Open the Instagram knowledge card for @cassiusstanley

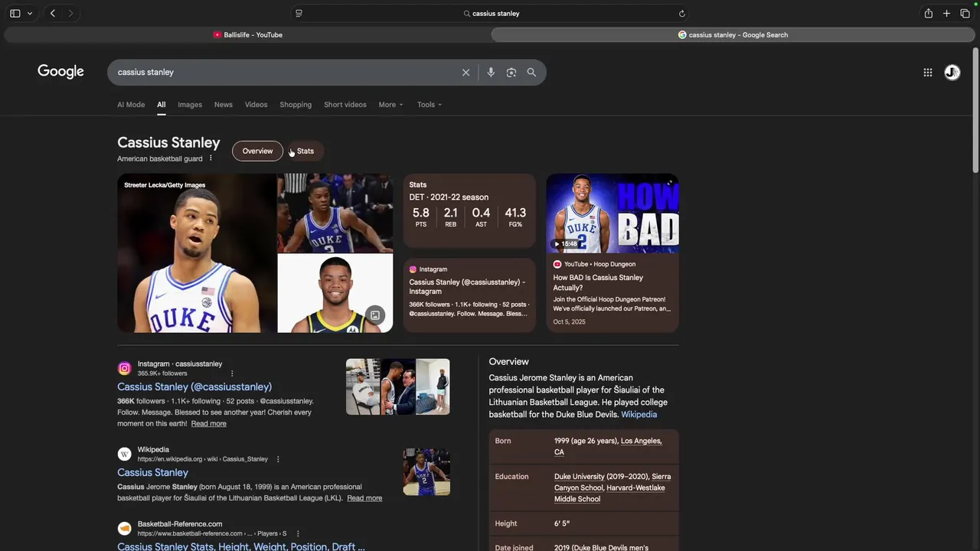[469, 295]
